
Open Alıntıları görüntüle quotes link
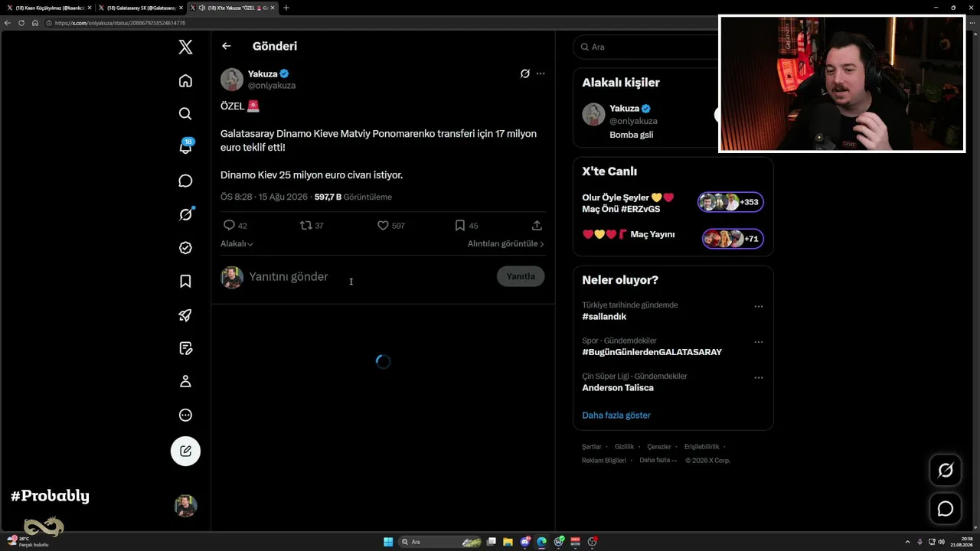tap(506, 243)
